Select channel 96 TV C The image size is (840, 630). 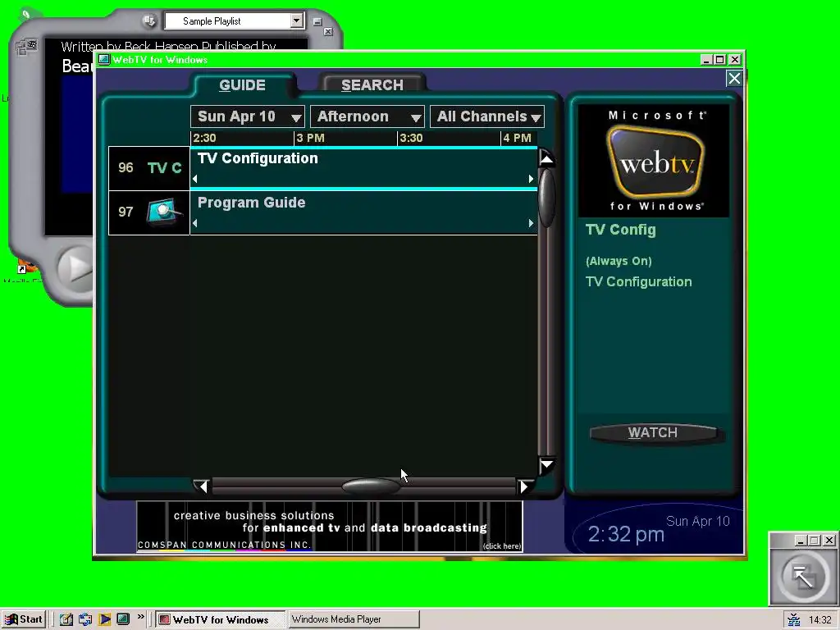point(149,167)
